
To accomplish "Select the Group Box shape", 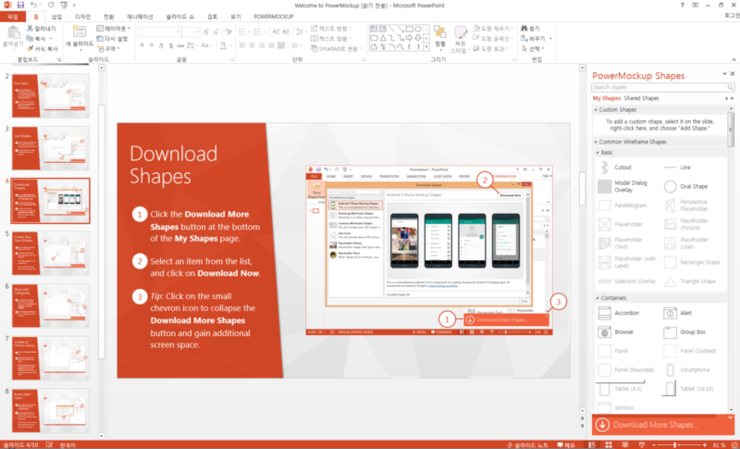I will tap(685, 332).
